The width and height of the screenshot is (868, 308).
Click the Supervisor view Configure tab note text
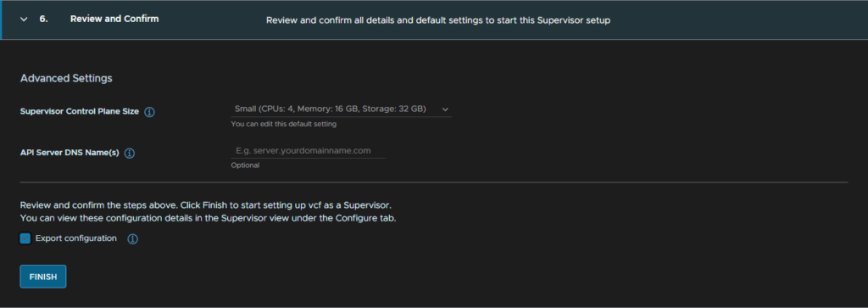(209, 218)
